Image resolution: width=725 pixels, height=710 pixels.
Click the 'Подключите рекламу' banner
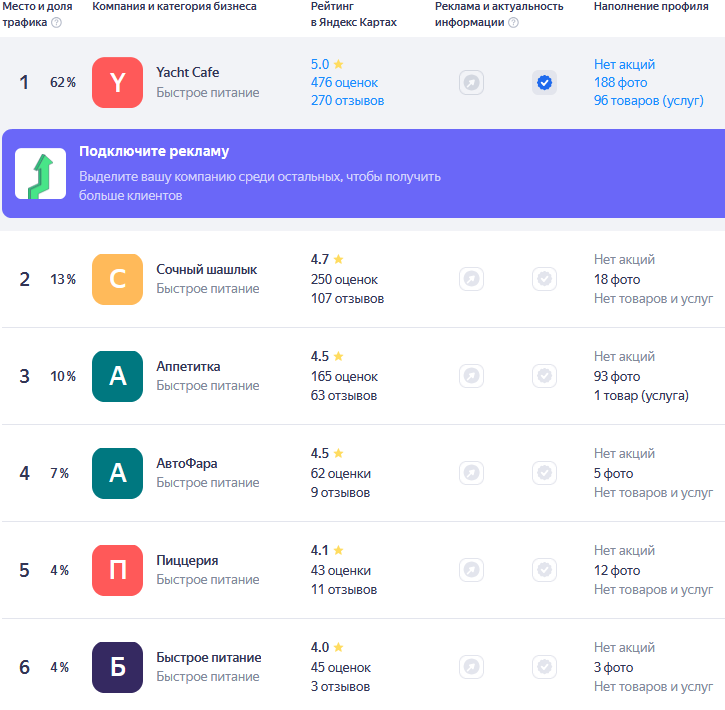tap(363, 173)
